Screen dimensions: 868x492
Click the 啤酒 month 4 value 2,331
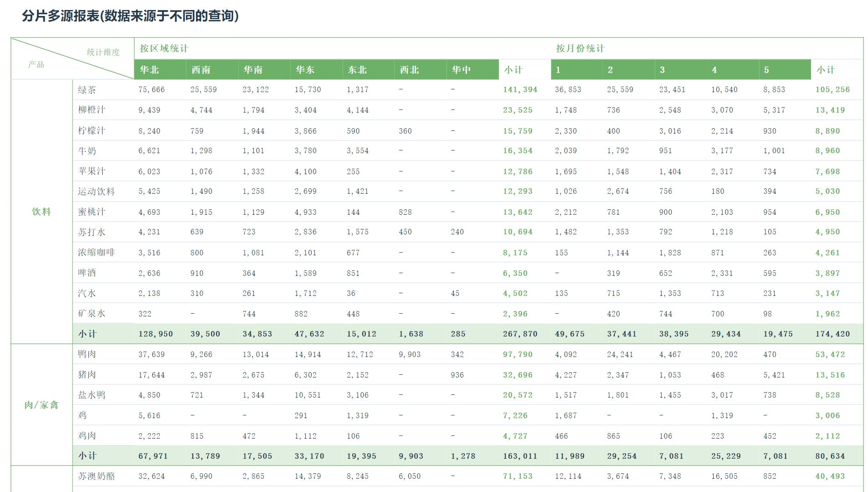tap(722, 274)
